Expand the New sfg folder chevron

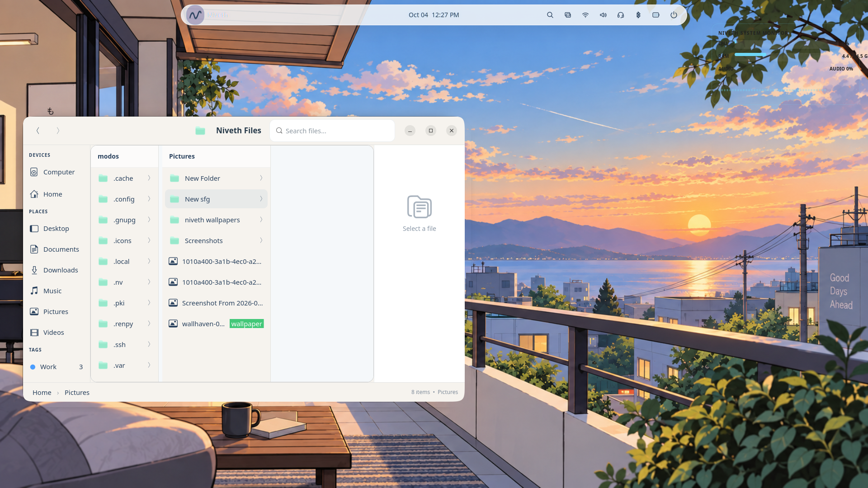pos(261,199)
